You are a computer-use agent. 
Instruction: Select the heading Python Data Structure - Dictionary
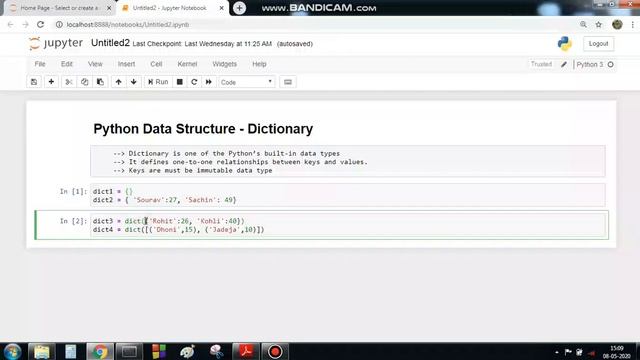tap(203, 129)
